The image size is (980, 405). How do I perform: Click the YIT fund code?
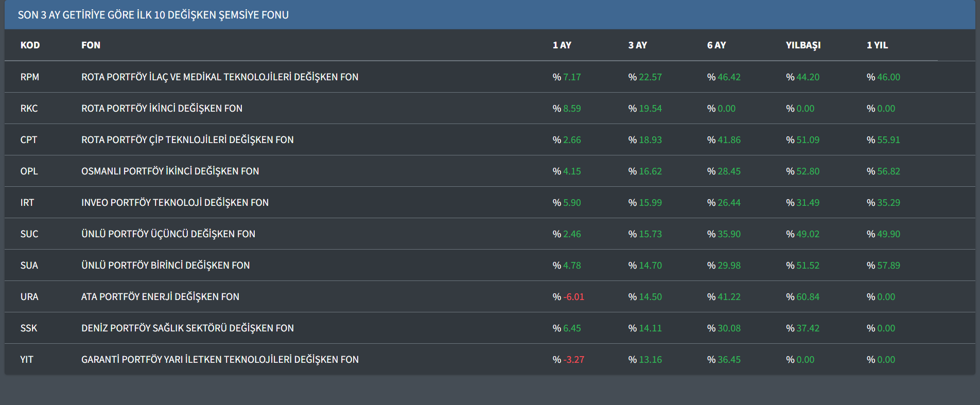[27, 360]
